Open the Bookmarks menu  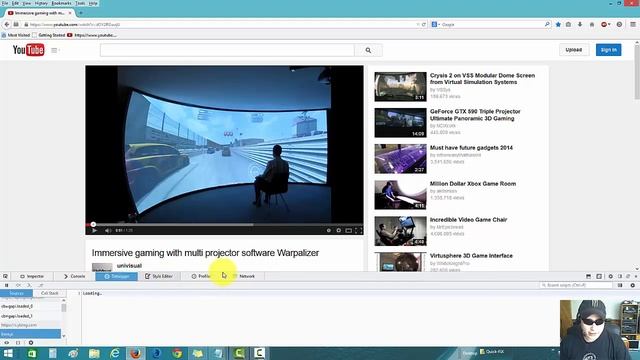point(61,3)
